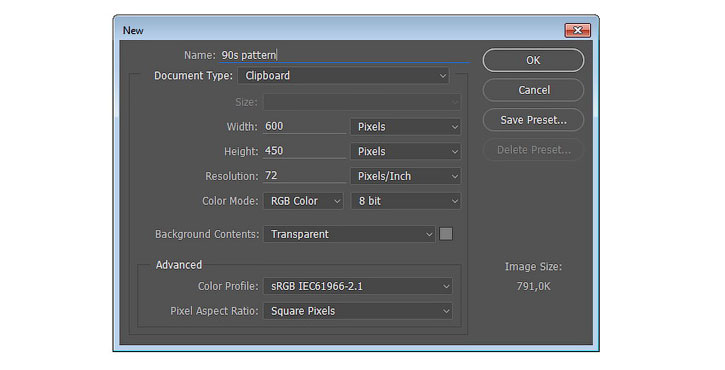Viewport: 725px width, 370px height.
Task: Open the Document Type dropdown
Action: [344, 76]
